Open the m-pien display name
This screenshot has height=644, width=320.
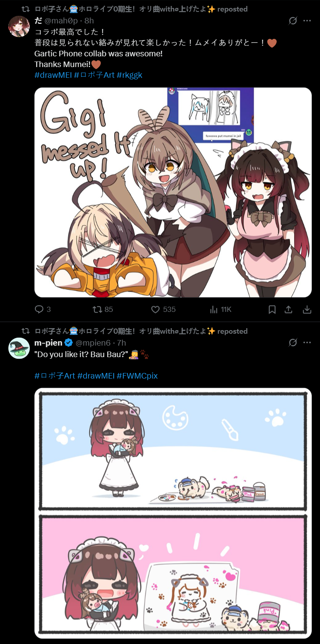[x=48, y=342]
